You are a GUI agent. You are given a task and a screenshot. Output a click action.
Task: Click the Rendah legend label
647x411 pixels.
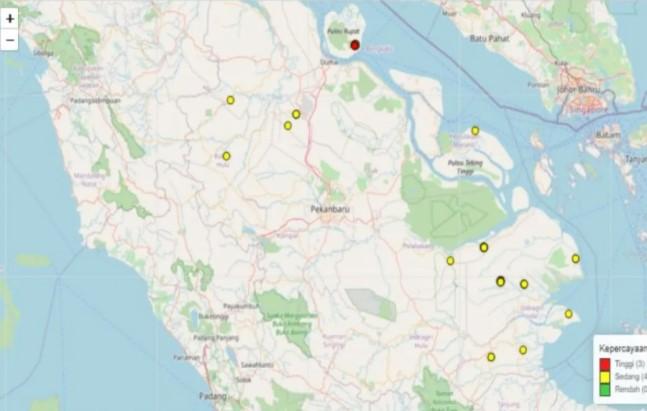click(630, 389)
